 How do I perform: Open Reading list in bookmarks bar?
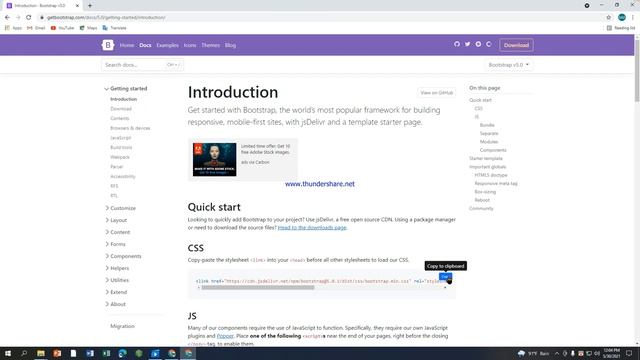621,28
